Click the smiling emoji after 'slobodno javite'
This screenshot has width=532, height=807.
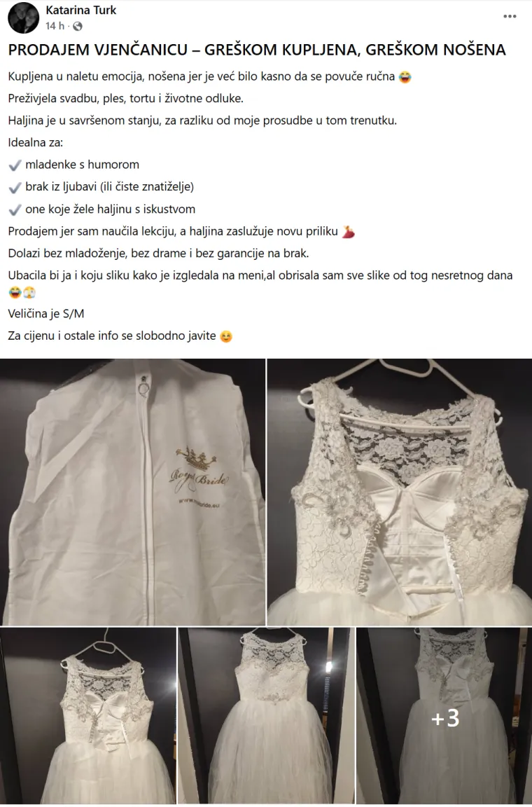pos(226,336)
